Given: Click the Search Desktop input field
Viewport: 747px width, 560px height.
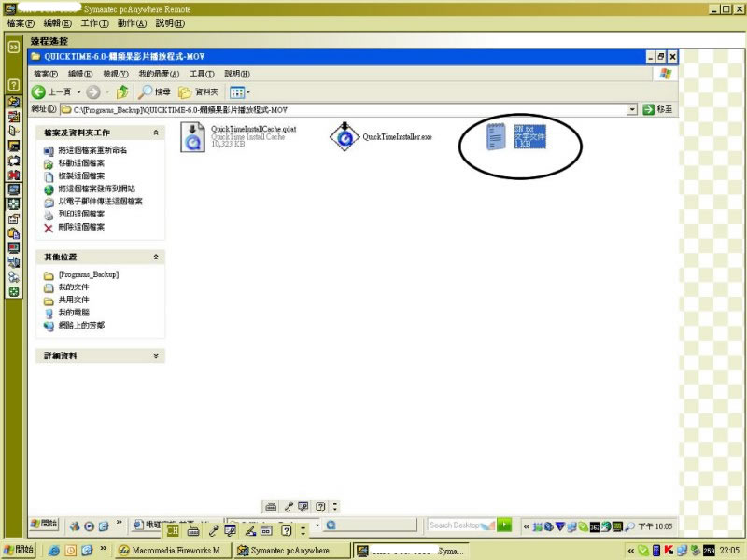Looking at the screenshot, I should point(461,525).
